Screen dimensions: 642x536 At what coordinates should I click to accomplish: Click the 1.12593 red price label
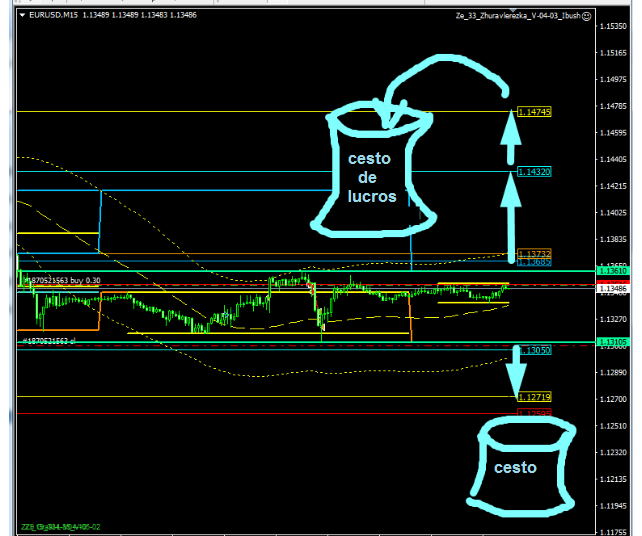(x=534, y=411)
